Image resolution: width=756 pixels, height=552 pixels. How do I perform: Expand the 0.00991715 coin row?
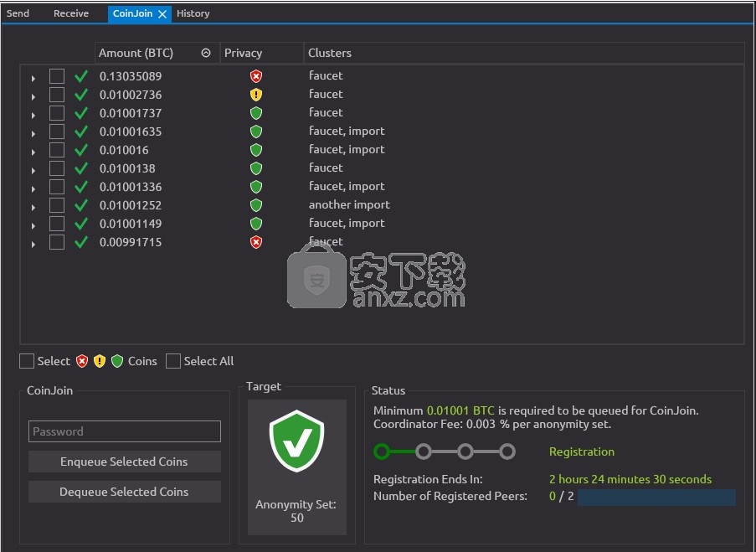33,244
